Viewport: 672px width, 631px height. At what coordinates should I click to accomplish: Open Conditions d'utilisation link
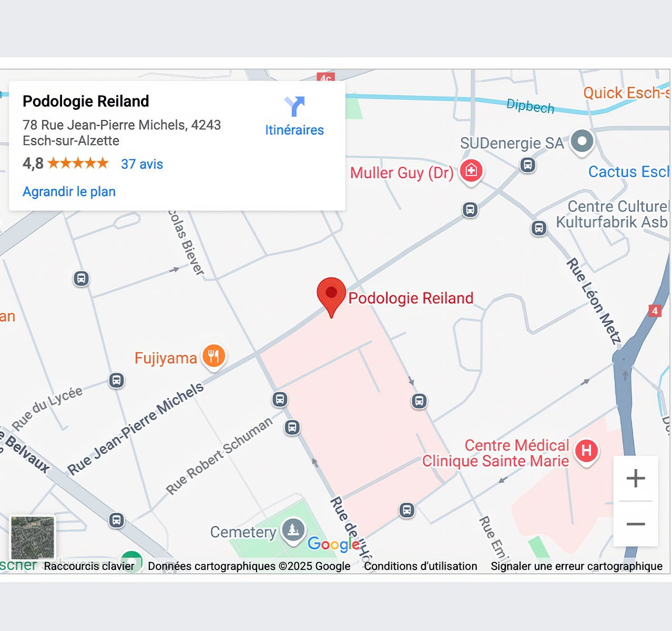pos(421,566)
